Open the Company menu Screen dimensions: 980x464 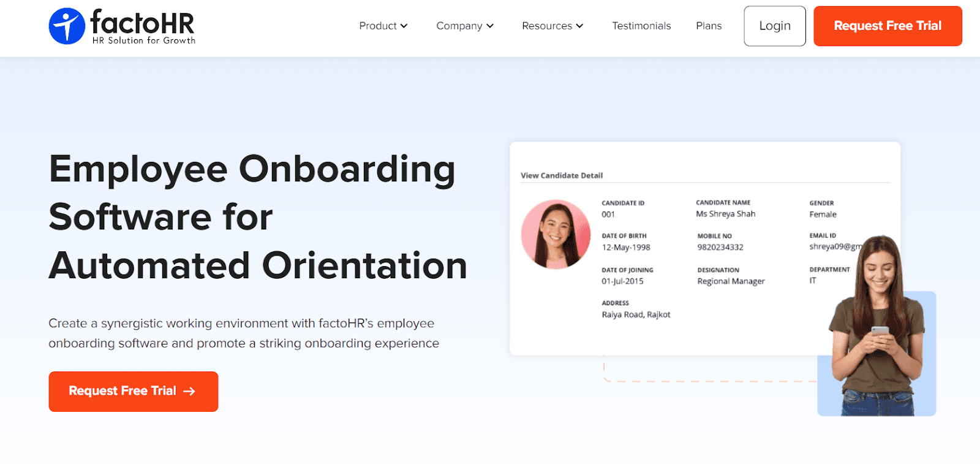pyautogui.click(x=465, y=26)
